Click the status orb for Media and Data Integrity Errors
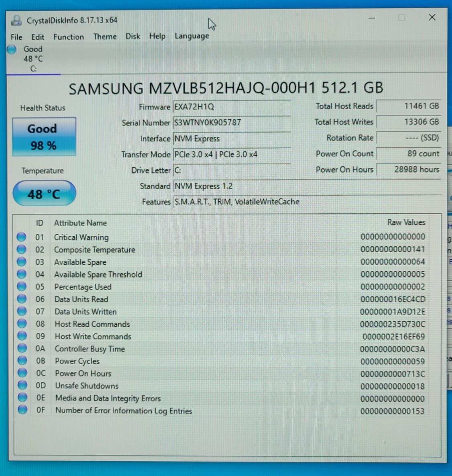Viewport: 452px width, 476px height. [22, 397]
